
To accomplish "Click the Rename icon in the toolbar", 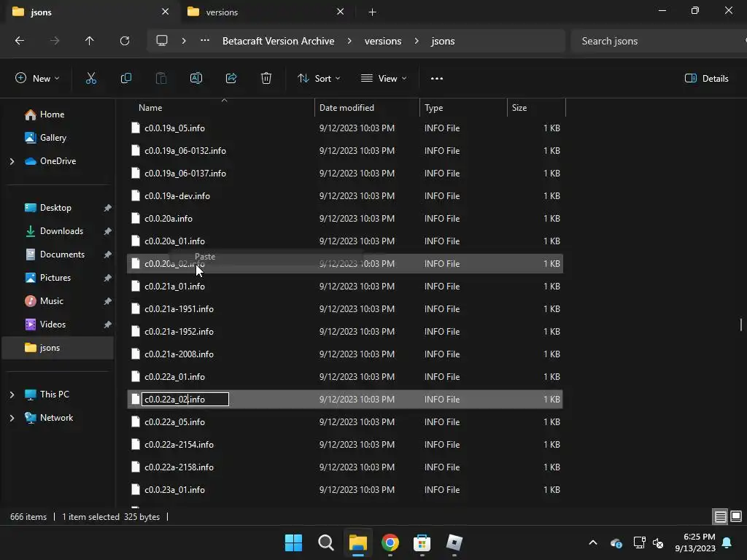I will (x=196, y=79).
